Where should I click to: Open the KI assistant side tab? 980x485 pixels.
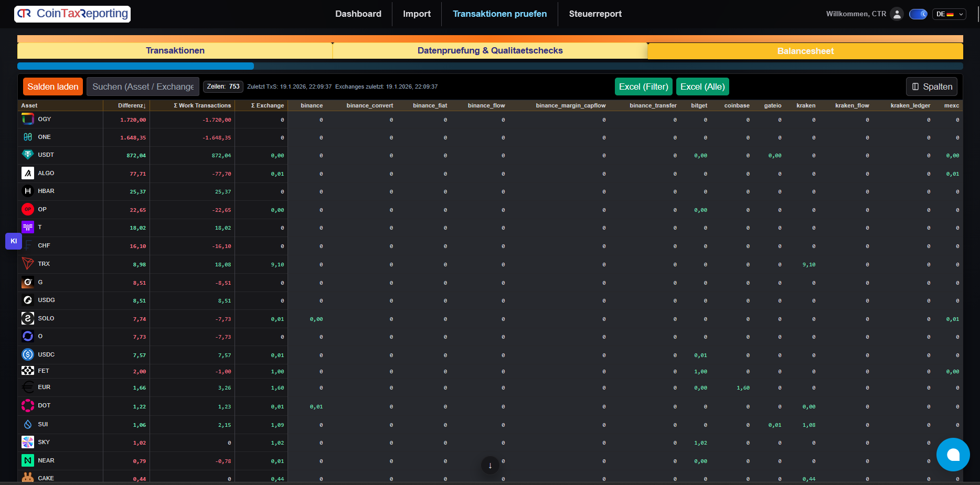pos(14,241)
